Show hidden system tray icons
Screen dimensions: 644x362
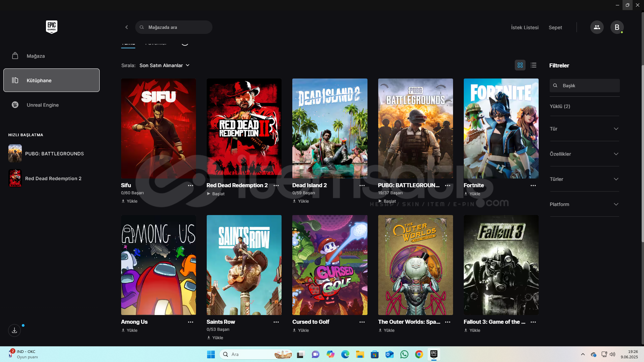click(583, 354)
